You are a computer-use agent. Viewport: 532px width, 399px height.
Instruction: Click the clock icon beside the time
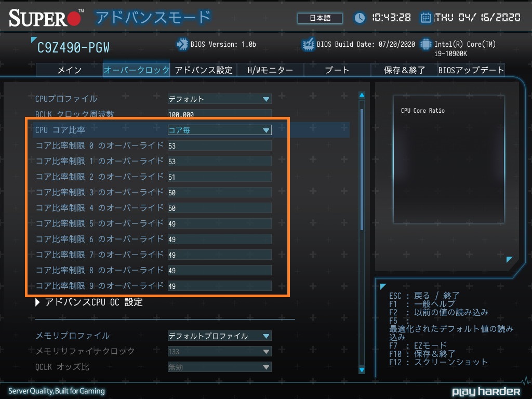coord(360,18)
